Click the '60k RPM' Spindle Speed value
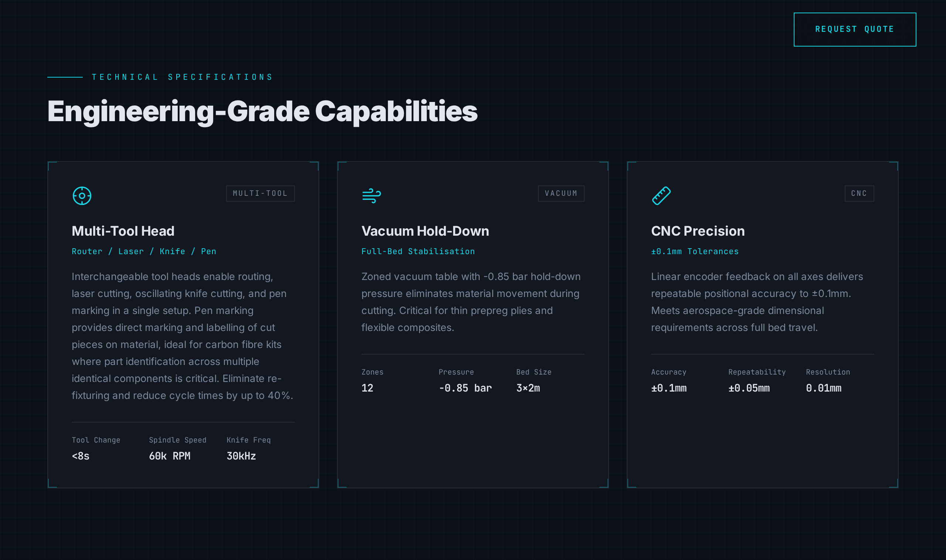Image resolution: width=946 pixels, height=560 pixels. click(170, 456)
